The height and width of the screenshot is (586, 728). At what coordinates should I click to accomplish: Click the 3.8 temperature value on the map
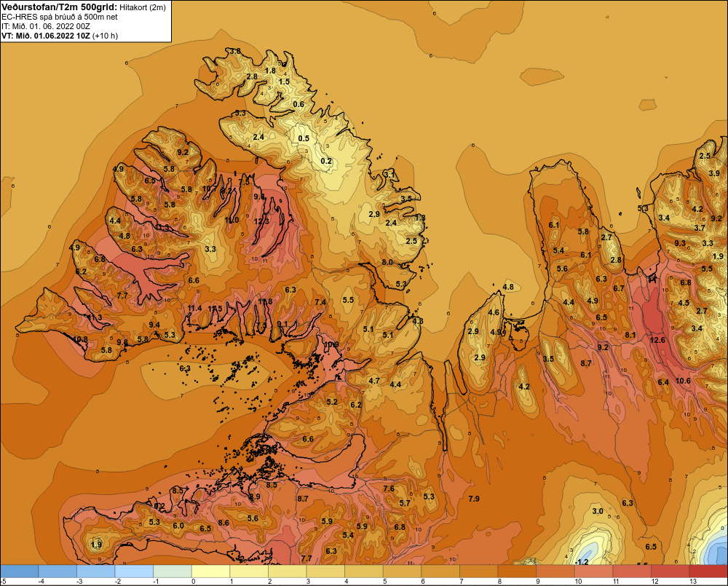coord(235,51)
